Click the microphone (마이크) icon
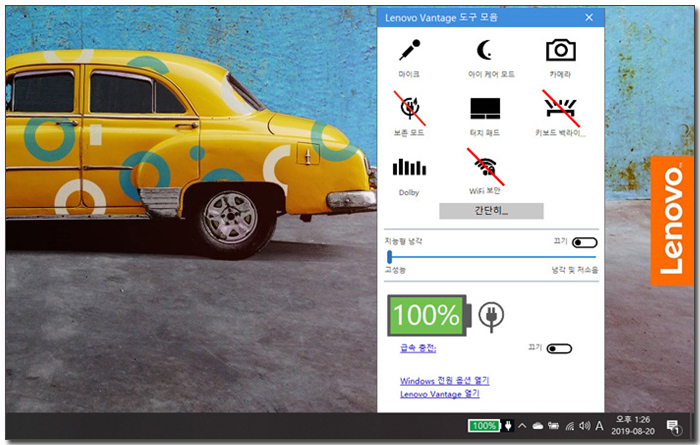This screenshot has height=445, width=700. click(x=409, y=51)
